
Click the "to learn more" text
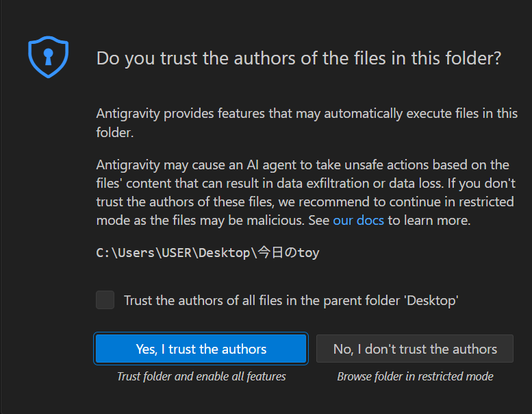429,221
